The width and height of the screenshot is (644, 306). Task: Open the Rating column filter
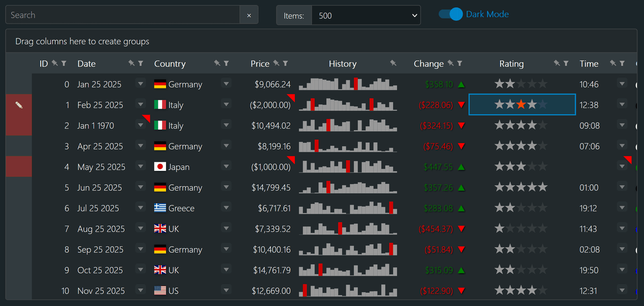pos(566,63)
